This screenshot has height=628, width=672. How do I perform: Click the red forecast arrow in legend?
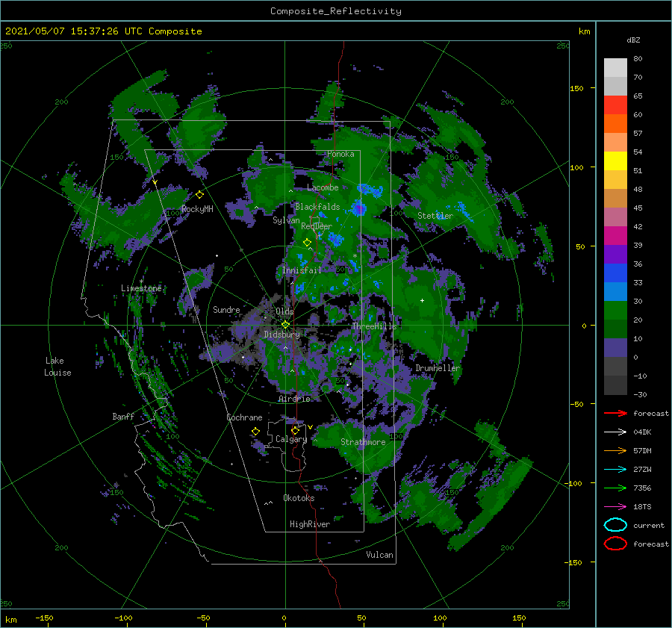coord(615,413)
